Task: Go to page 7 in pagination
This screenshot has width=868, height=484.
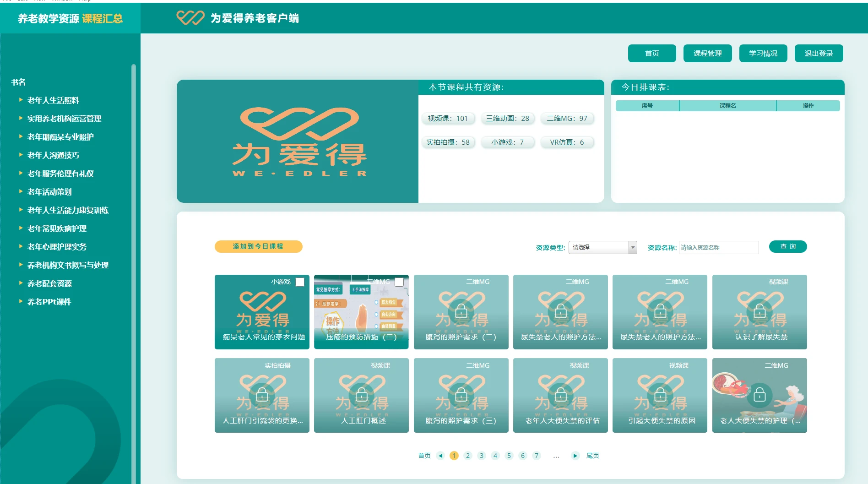Action: click(x=537, y=456)
